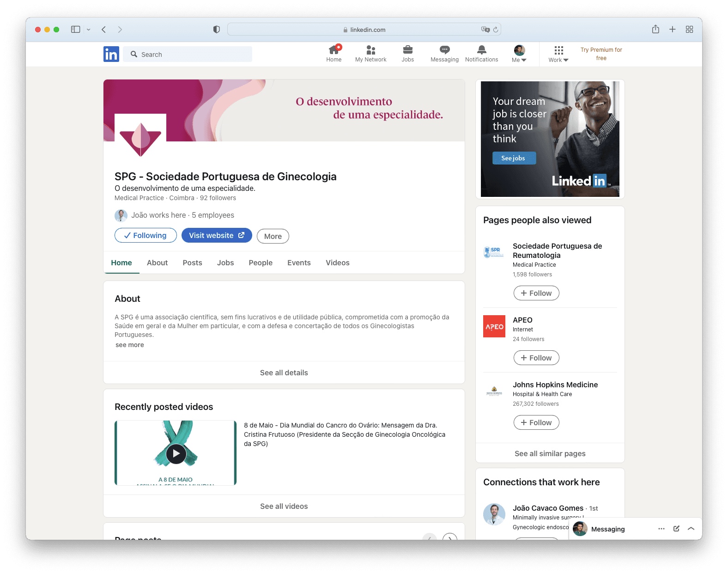The width and height of the screenshot is (728, 574).
Task: Play the ovarian cancer day video
Action: pos(176,453)
